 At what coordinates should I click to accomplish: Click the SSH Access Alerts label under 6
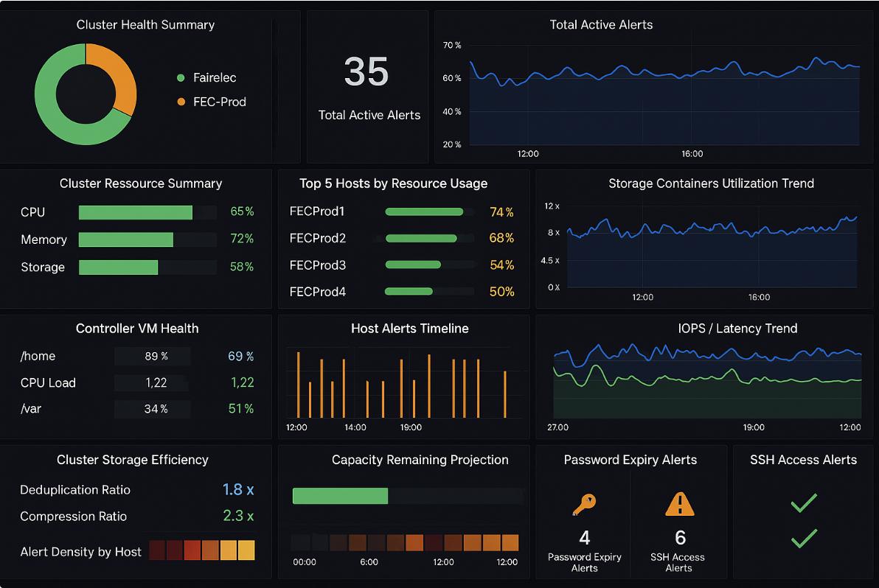pos(678,563)
